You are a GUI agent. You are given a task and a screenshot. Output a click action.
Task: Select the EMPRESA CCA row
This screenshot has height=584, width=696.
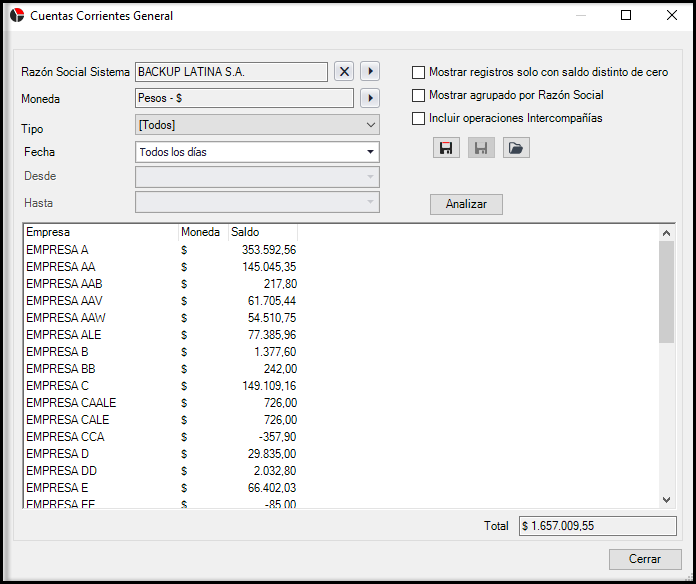tap(161, 437)
